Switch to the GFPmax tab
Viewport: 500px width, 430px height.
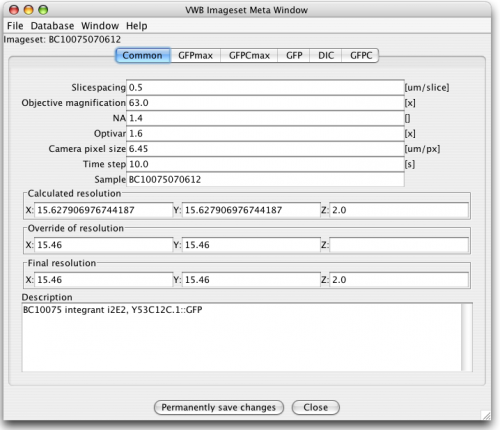pyautogui.click(x=195, y=55)
